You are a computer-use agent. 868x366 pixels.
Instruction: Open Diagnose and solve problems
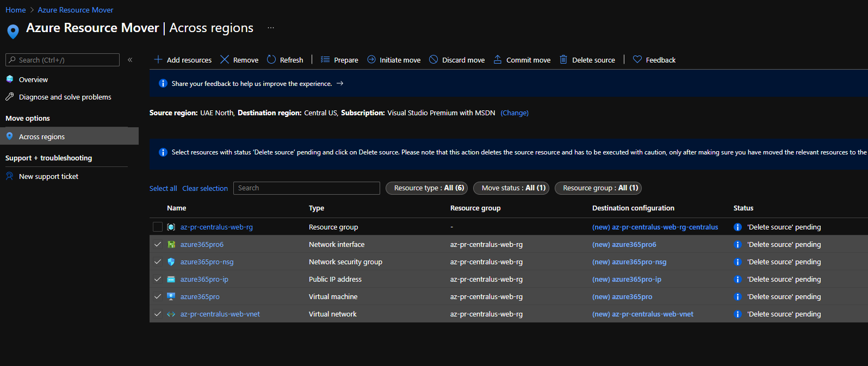tap(65, 97)
